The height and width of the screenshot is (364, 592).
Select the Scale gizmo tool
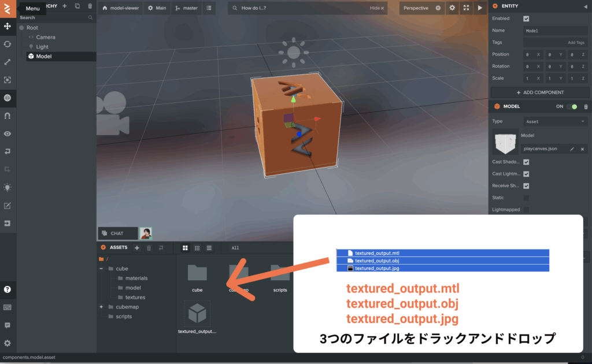[x=7, y=62]
